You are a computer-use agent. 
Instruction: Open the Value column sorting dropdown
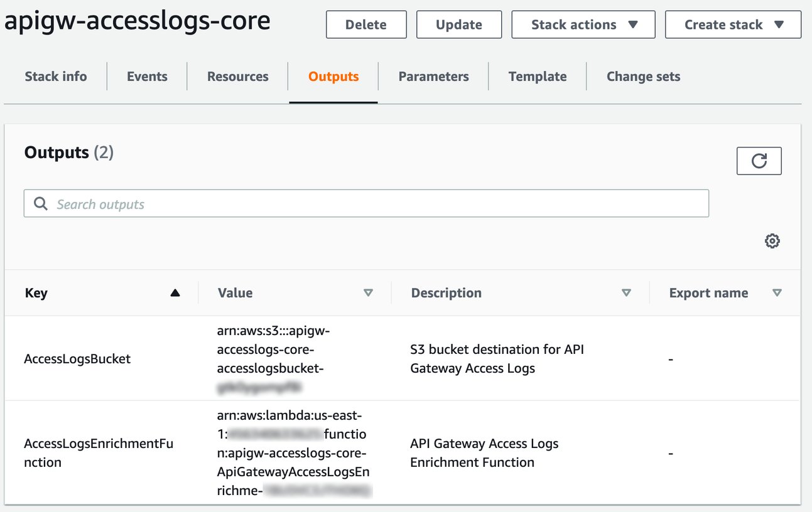pos(369,292)
